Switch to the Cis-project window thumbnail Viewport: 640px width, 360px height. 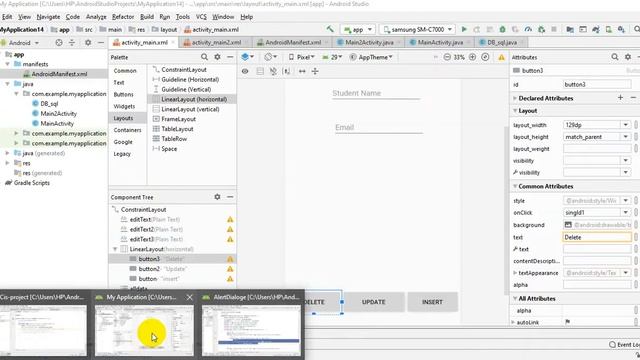click(x=43, y=325)
